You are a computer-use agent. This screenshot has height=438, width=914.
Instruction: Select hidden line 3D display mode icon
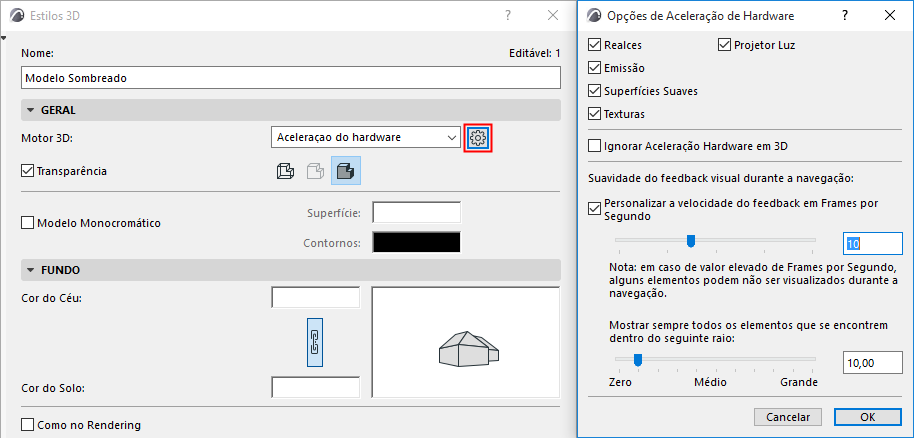pos(315,171)
